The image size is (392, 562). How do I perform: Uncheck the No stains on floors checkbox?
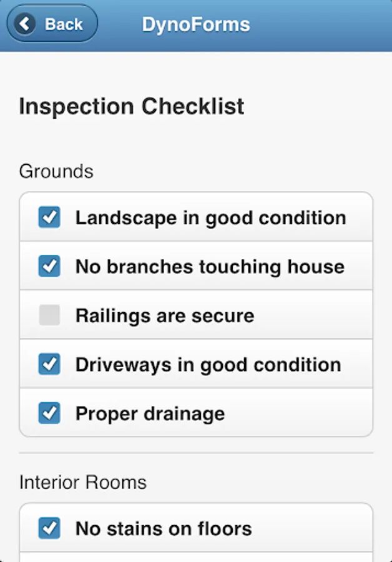point(49,528)
